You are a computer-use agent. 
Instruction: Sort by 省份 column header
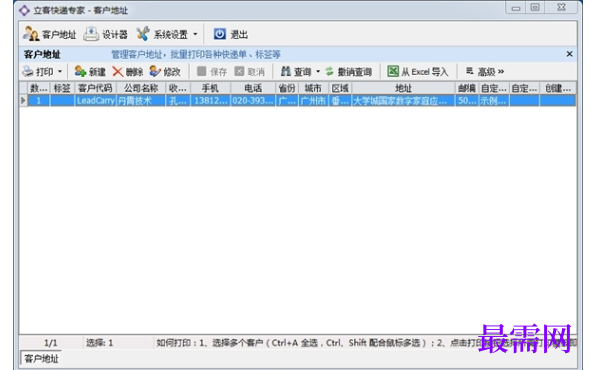(x=287, y=88)
